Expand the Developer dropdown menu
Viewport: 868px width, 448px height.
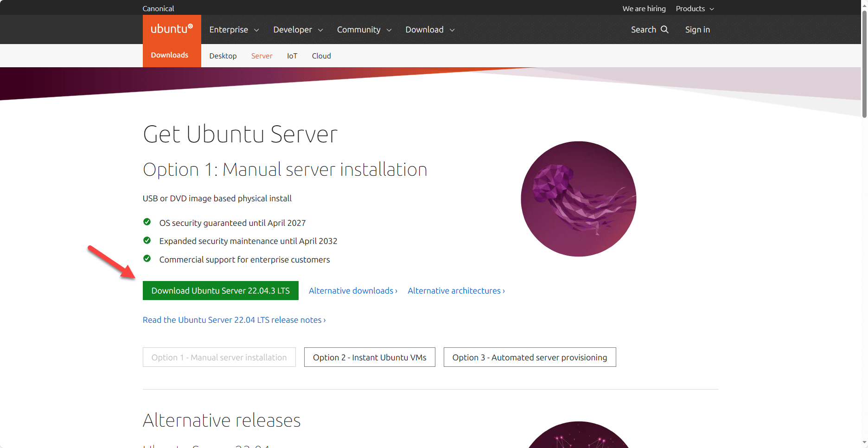[x=298, y=30]
